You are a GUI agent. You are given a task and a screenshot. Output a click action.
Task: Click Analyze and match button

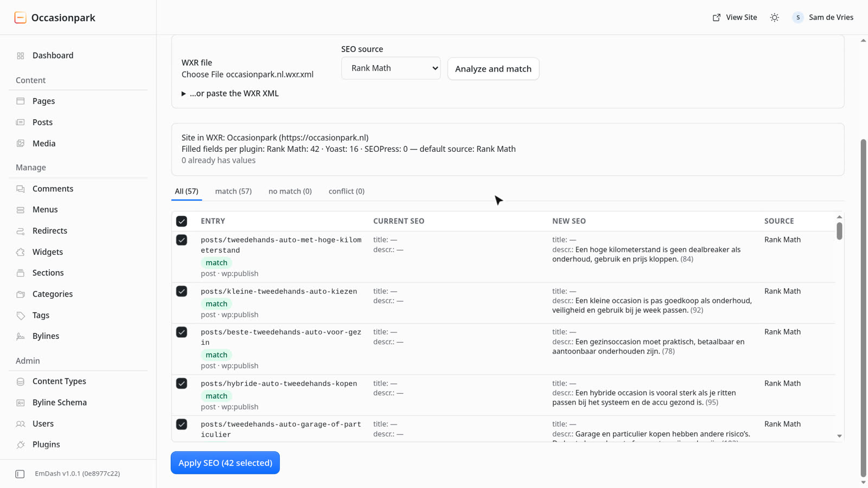(493, 69)
